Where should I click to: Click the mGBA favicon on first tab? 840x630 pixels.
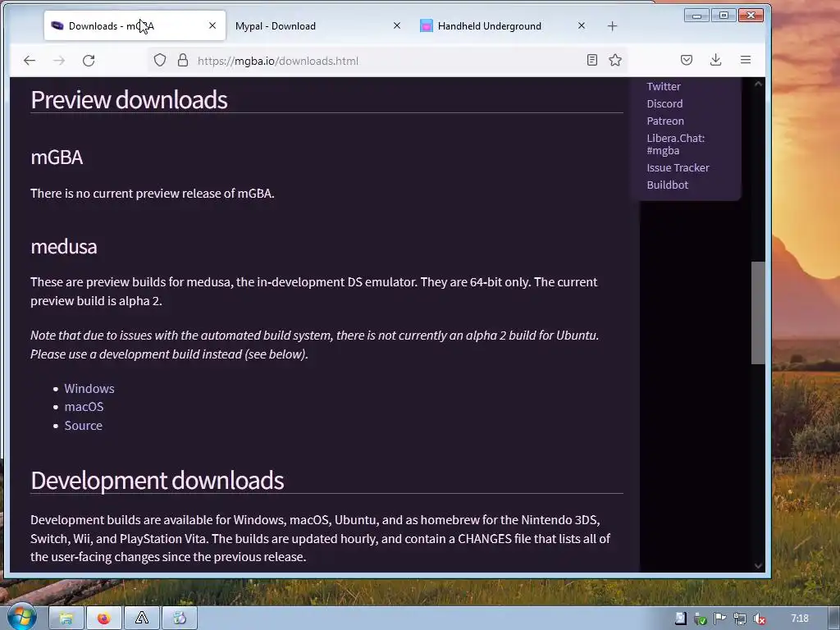tap(57, 25)
